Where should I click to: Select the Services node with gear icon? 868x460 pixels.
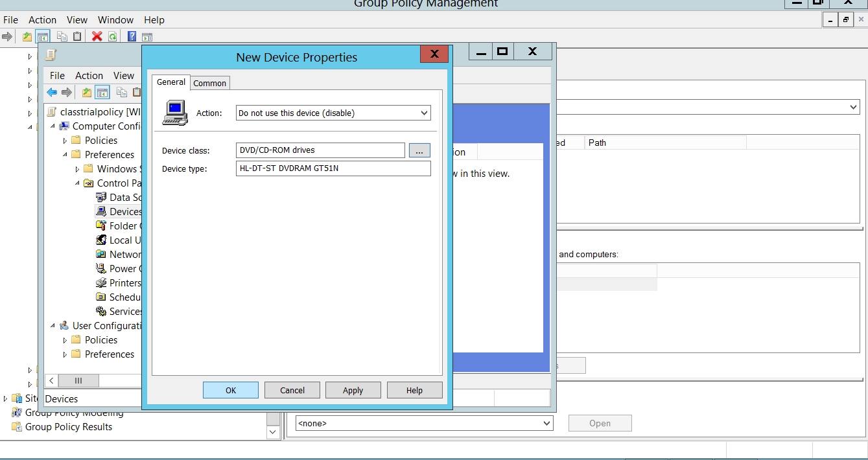point(124,312)
